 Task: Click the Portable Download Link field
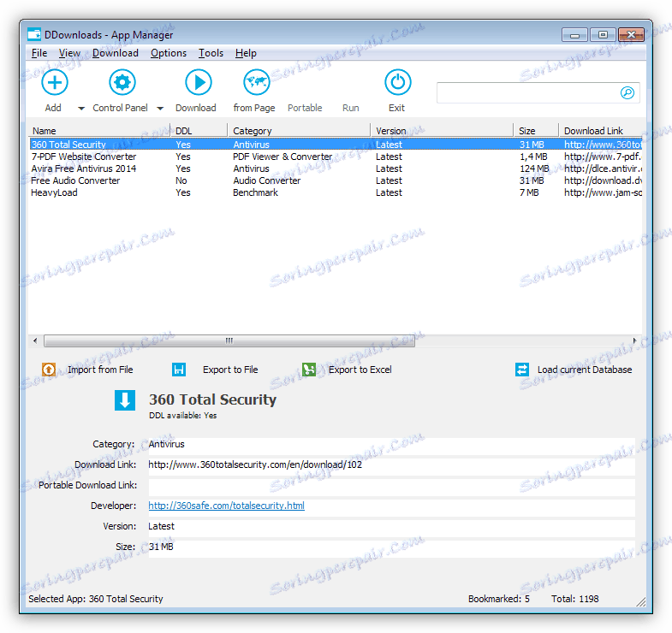pyautogui.click(x=391, y=486)
